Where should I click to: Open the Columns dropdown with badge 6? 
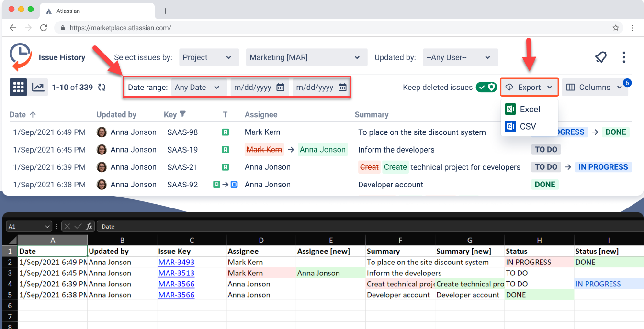[x=595, y=87]
